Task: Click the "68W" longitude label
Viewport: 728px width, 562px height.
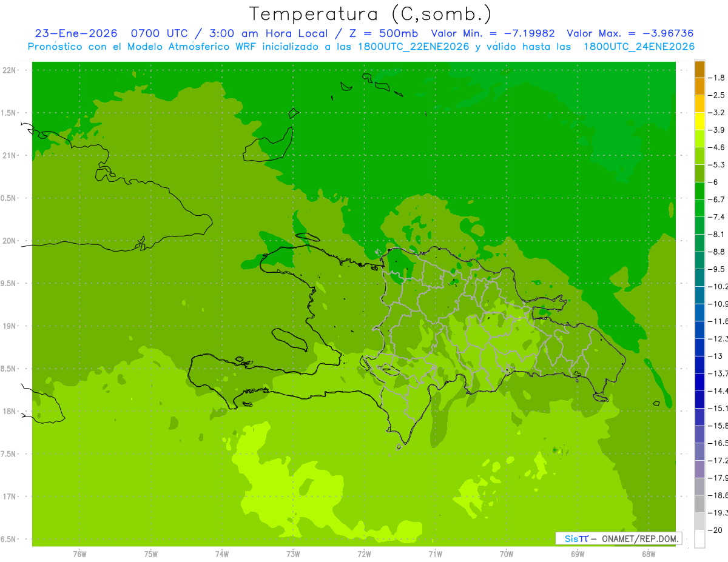Action: tap(649, 554)
